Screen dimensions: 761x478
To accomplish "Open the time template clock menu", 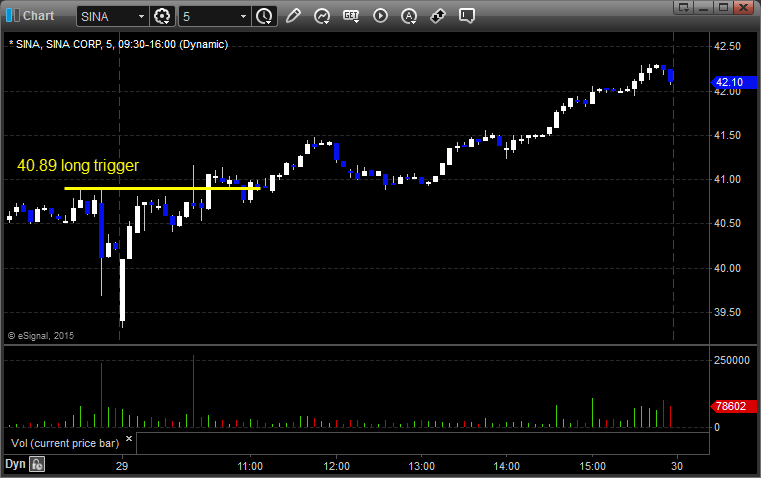I will click(x=264, y=16).
